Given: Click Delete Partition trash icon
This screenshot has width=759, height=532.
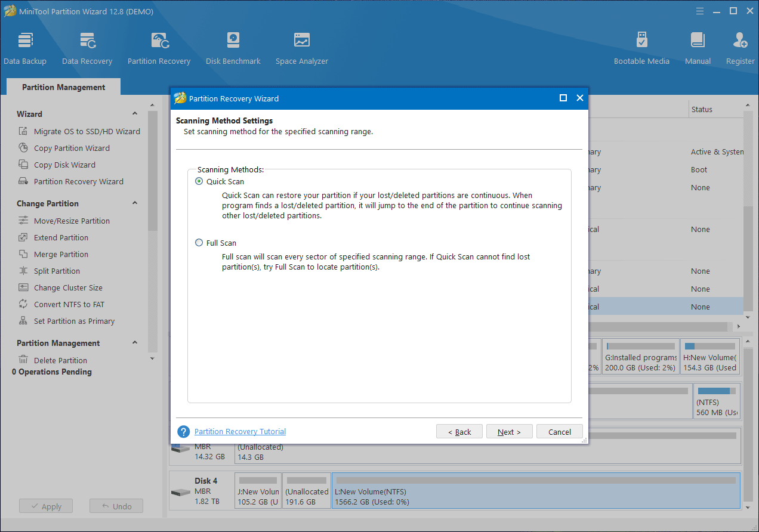Looking at the screenshot, I should click(x=23, y=360).
